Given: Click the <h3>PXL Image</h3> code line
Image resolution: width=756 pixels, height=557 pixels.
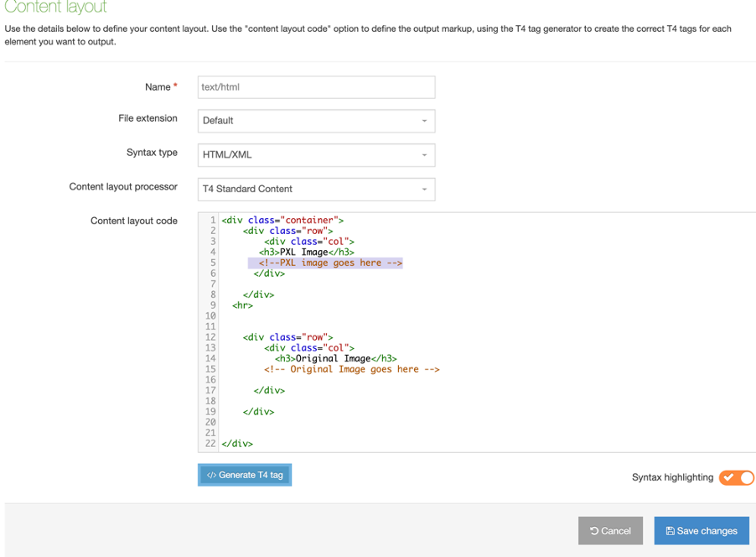Looking at the screenshot, I should coord(306,252).
